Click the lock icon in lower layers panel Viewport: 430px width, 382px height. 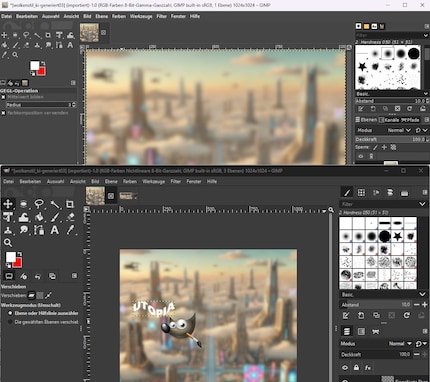[x=356, y=367]
